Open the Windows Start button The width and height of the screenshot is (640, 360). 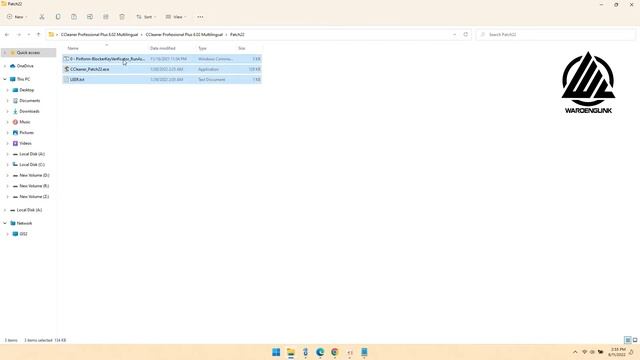coord(276,352)
